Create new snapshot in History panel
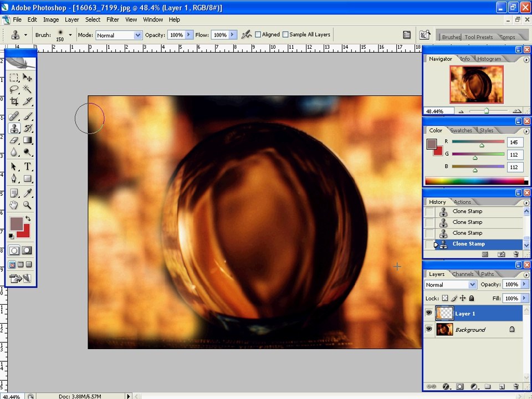 (501, 254)
